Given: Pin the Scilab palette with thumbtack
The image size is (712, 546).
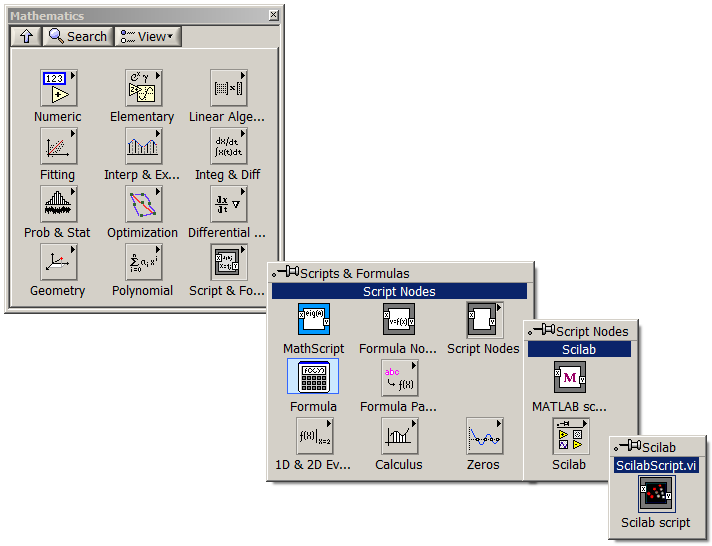Looking at the screenshot, I should [628, 447].
